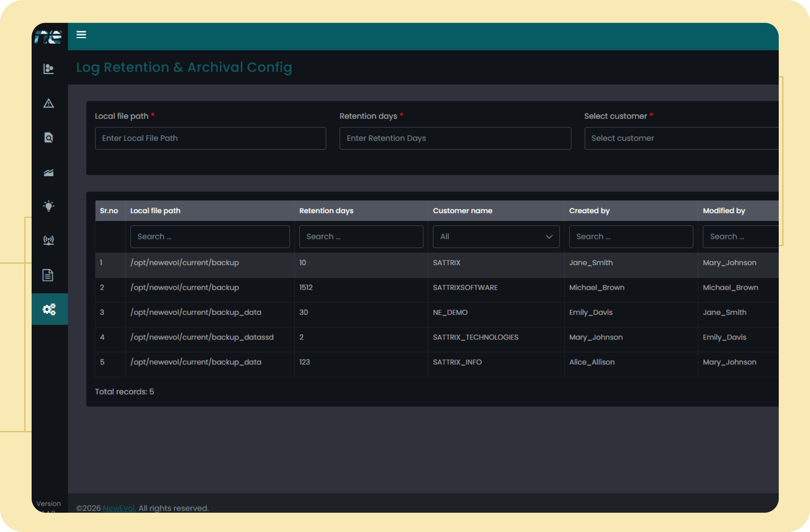Open the reports document sidebar icon
810x532 pixels.
48,275
